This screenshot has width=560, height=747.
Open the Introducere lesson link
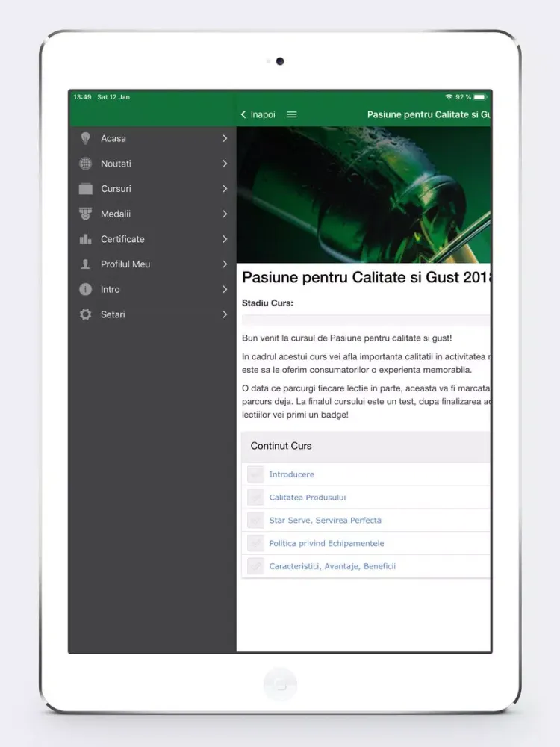tap(291, 474)
